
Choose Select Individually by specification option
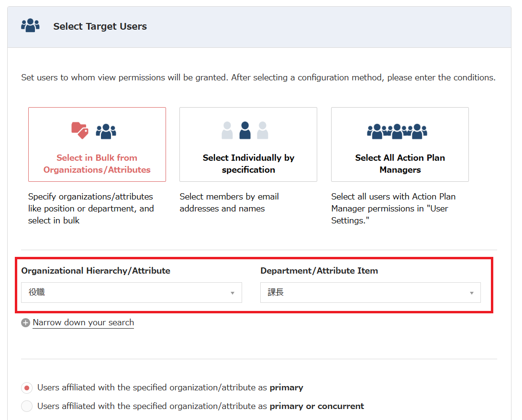[248, 144]
